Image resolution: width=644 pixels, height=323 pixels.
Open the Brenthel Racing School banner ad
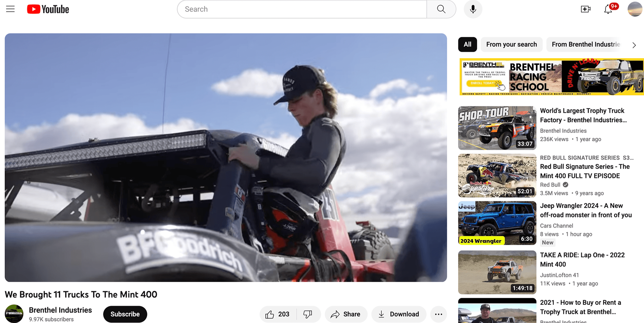[x=551, y=77]
